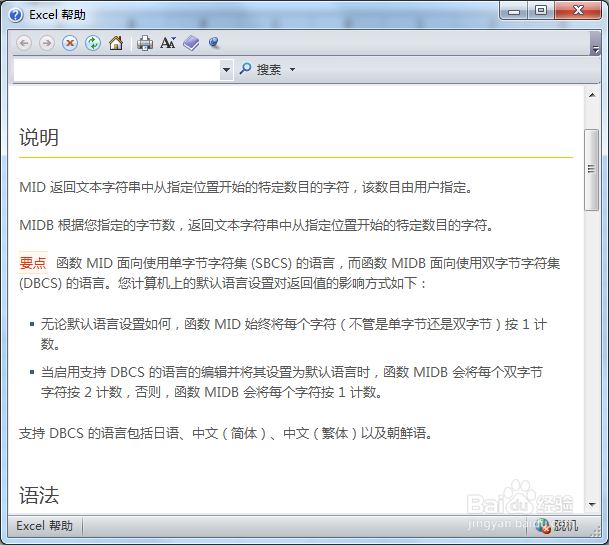
Task: Stop loading with the red X icon
Action: point(70,43)
